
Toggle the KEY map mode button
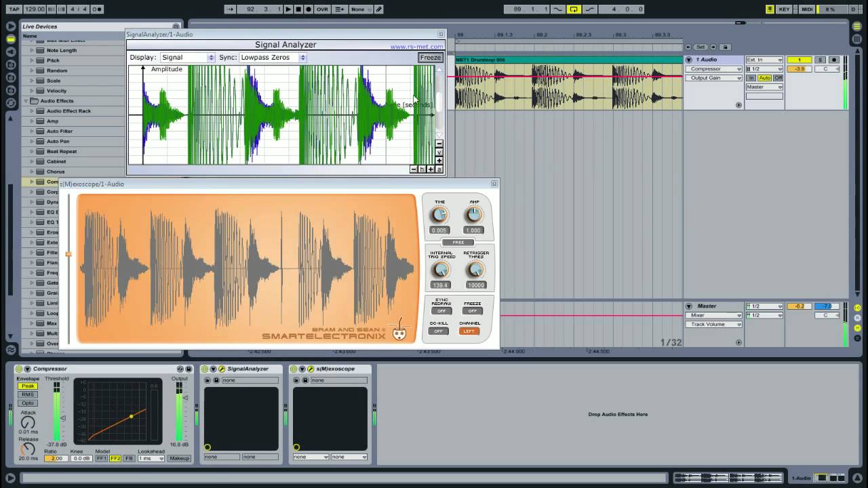785,9
